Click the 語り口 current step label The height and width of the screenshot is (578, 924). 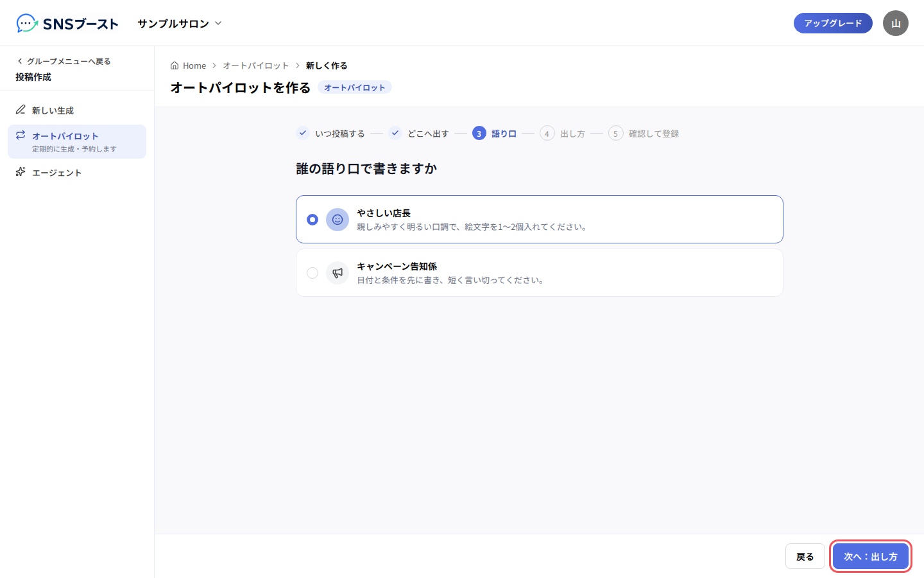point(504,134)
